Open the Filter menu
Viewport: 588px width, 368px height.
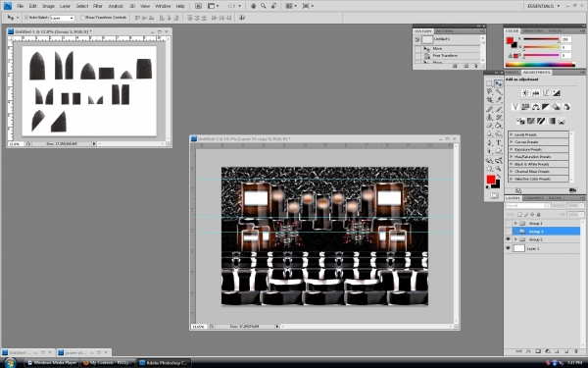pyautogui.click(x=98, y=6)
